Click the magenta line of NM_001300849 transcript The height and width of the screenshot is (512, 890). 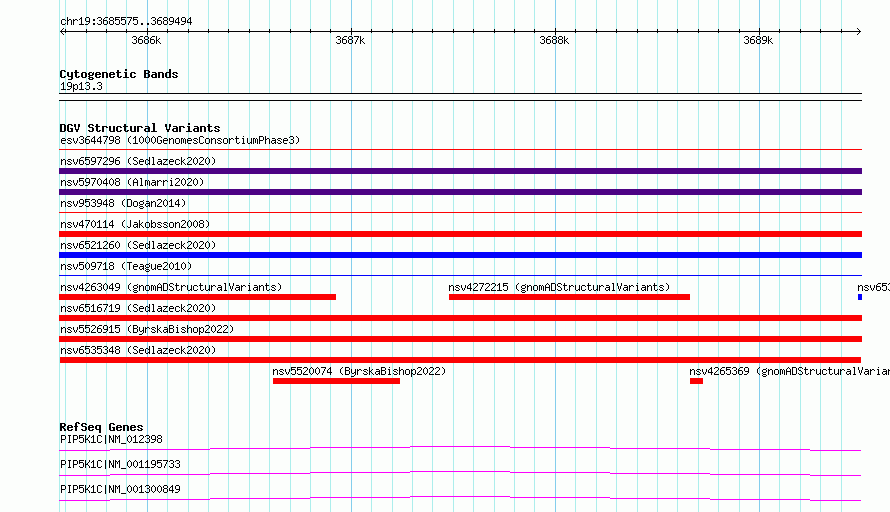[460, 498]
